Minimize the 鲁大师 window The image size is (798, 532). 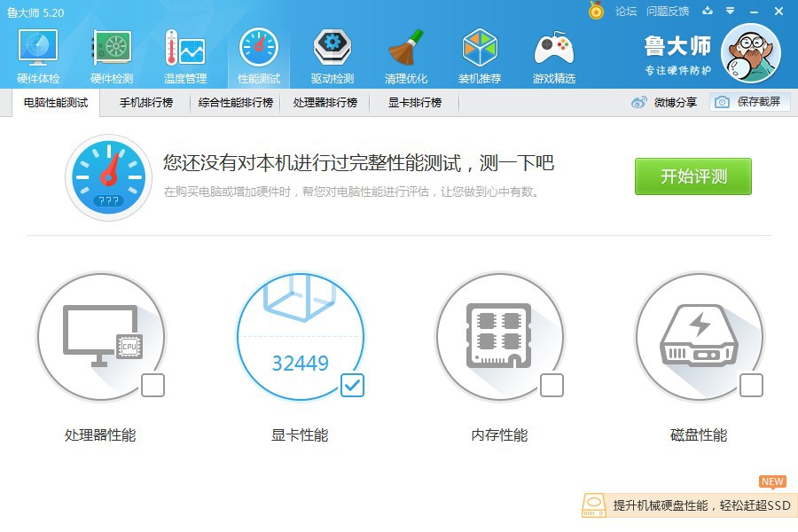point(755,12)
